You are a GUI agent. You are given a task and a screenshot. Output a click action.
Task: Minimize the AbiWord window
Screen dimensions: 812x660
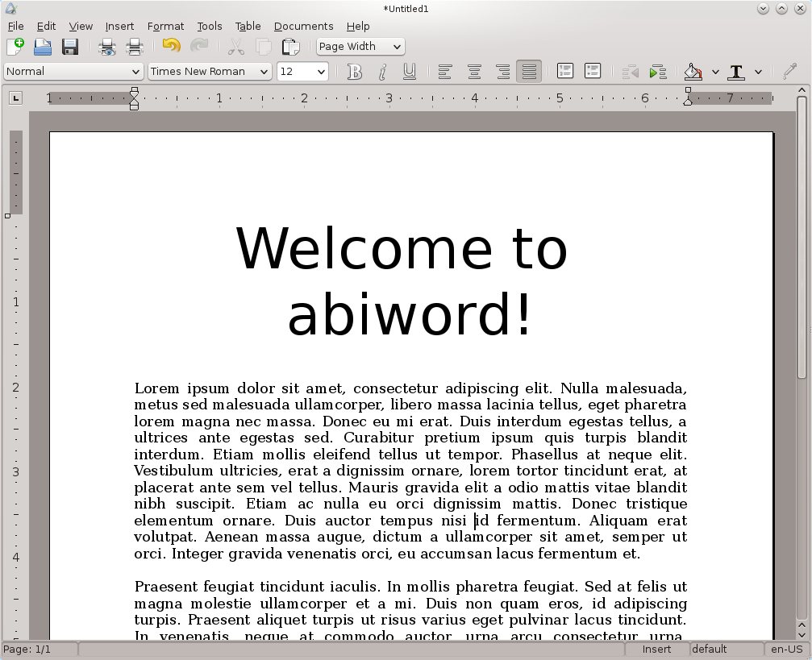click(762, 8)
